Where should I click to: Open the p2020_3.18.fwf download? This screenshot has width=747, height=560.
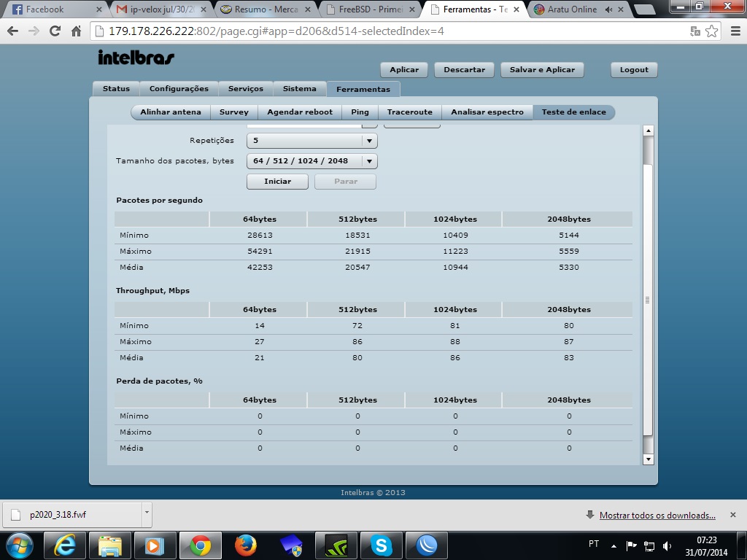(74, 515)
